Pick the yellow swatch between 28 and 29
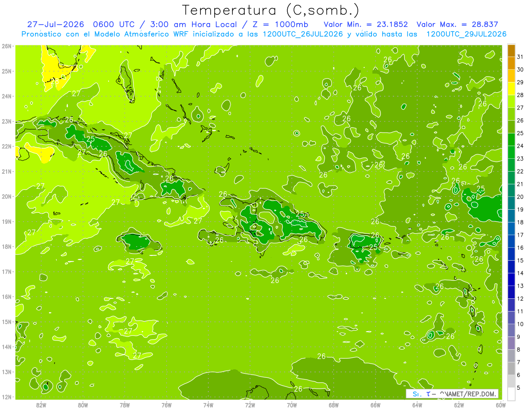532x411 pixels. (512, 89)
